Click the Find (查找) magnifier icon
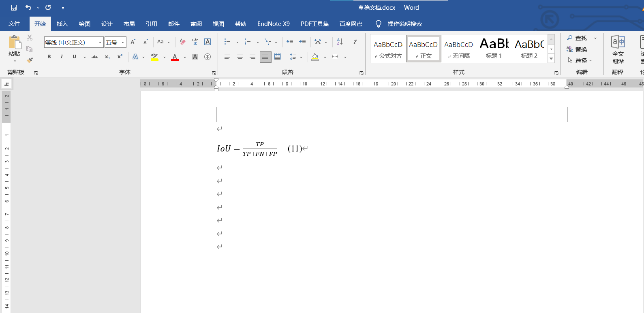The height and width of the screenshot is (313, 644). [x=570, y=38]
